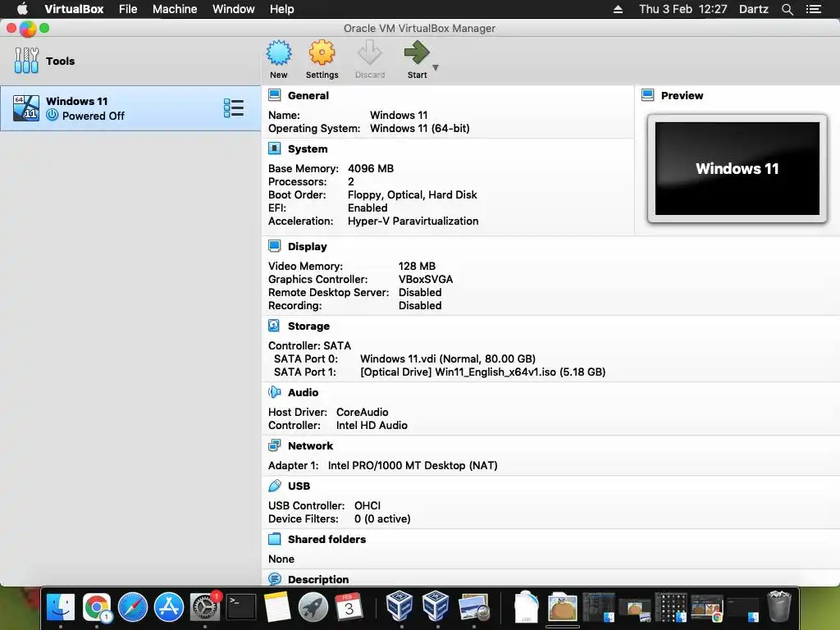Open the Windows 11 VM list menu icon
840x630 pixels.
[x=234, y=108]
